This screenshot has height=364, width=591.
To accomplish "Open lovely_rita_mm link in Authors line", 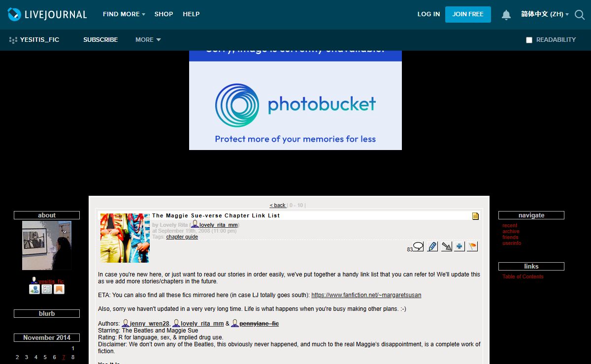I will (202, 324).
